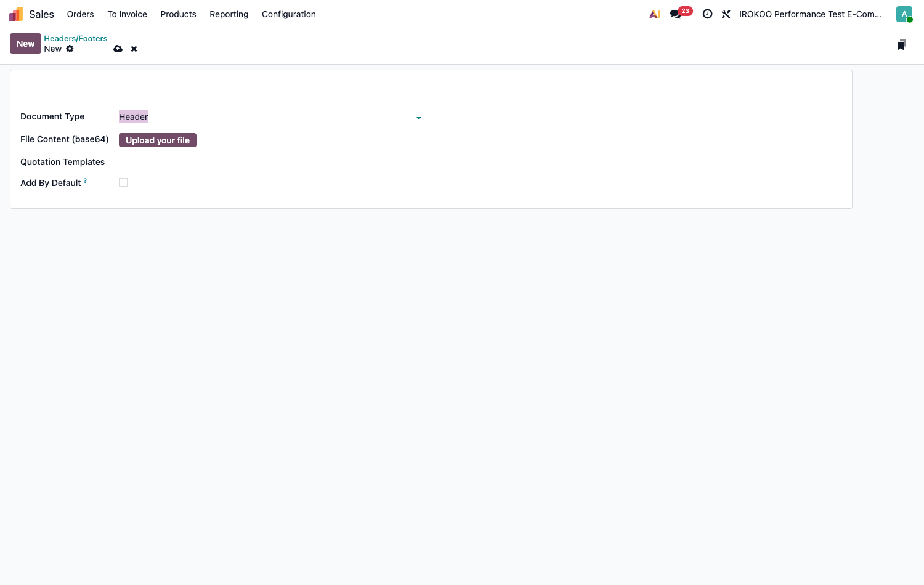
Task: Discard changes with the X icon
Action: (x=134, y=49)
